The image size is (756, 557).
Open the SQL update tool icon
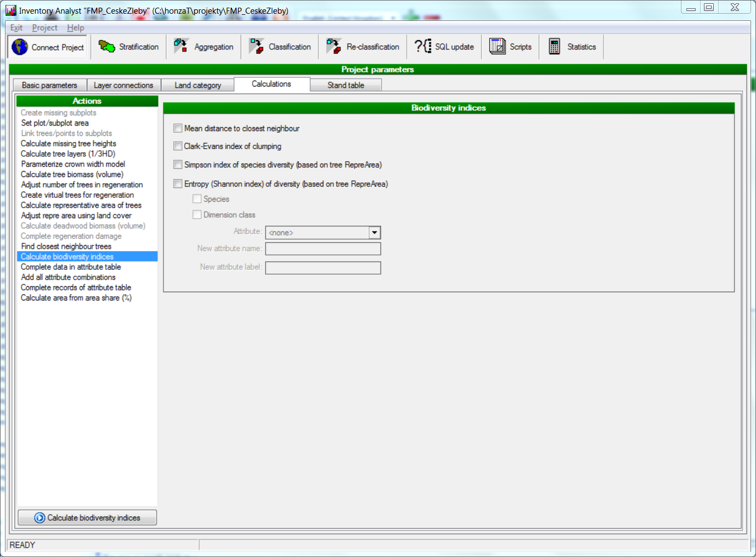coord(423,47)
